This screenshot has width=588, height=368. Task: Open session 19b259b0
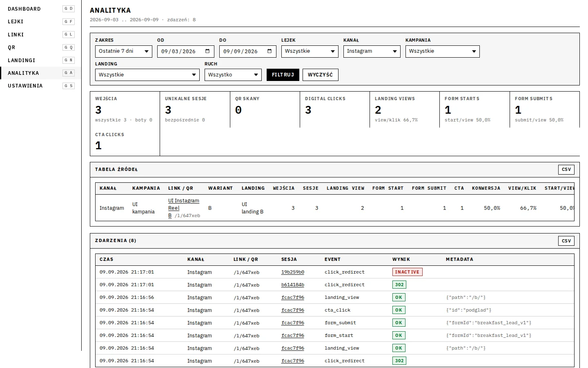click(x=293, y=272)
